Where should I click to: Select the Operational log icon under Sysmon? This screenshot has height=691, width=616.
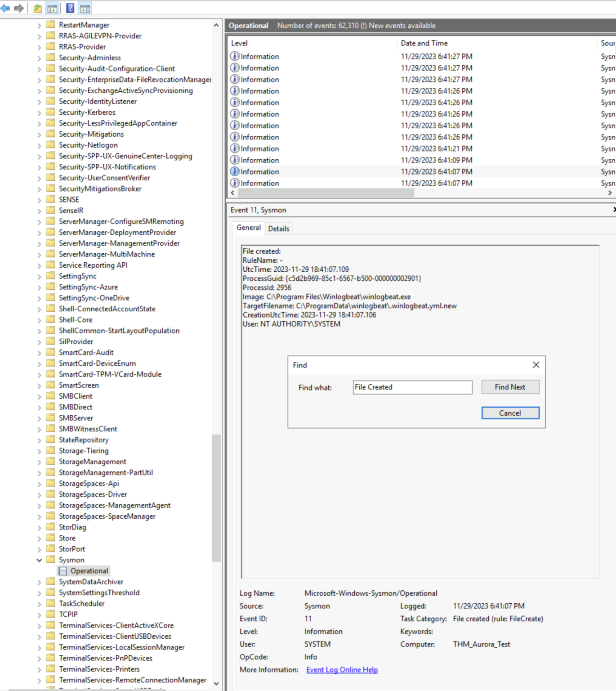point(63,570)
